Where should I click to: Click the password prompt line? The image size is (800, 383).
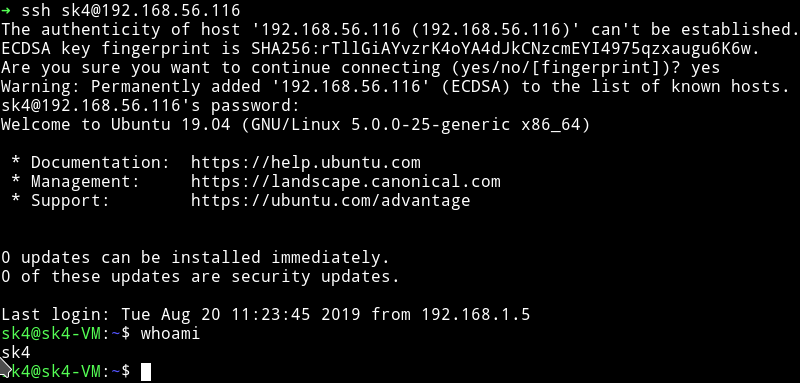pyautogui.click(x=150, y=106)
